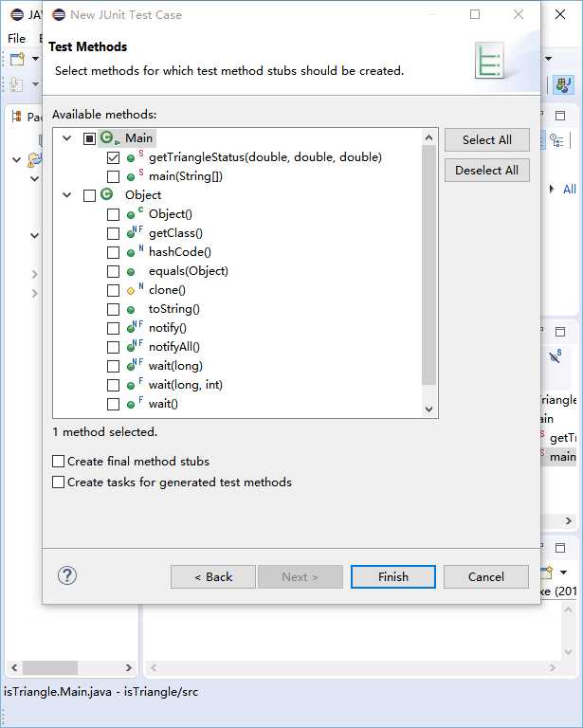Open the File menu in Eclipse window

click(x=17, y=39)
